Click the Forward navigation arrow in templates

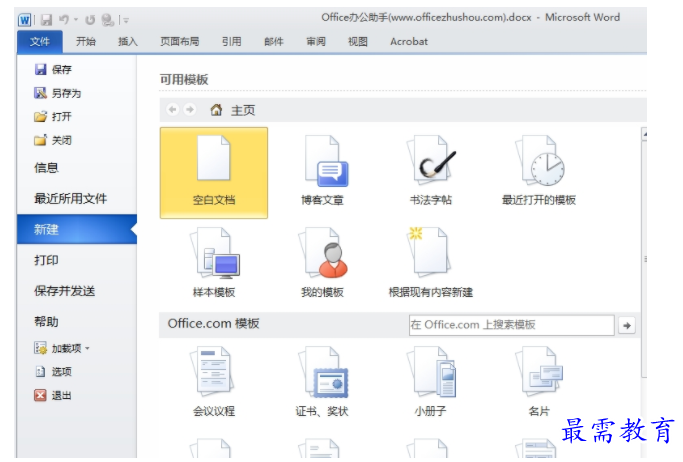[189, 110]
